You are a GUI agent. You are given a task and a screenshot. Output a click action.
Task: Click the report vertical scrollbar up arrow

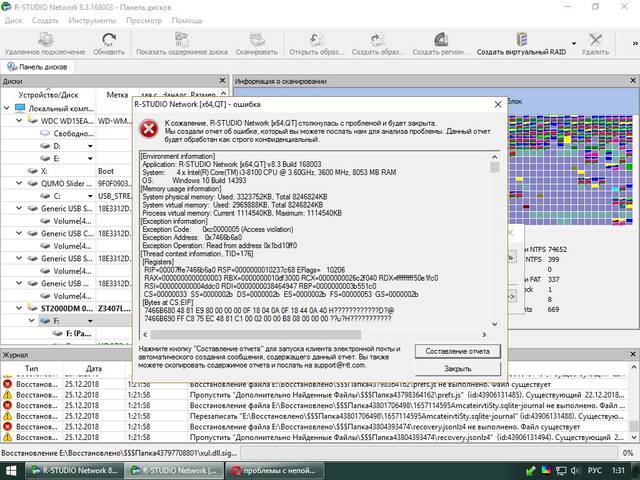coord(495,157)
